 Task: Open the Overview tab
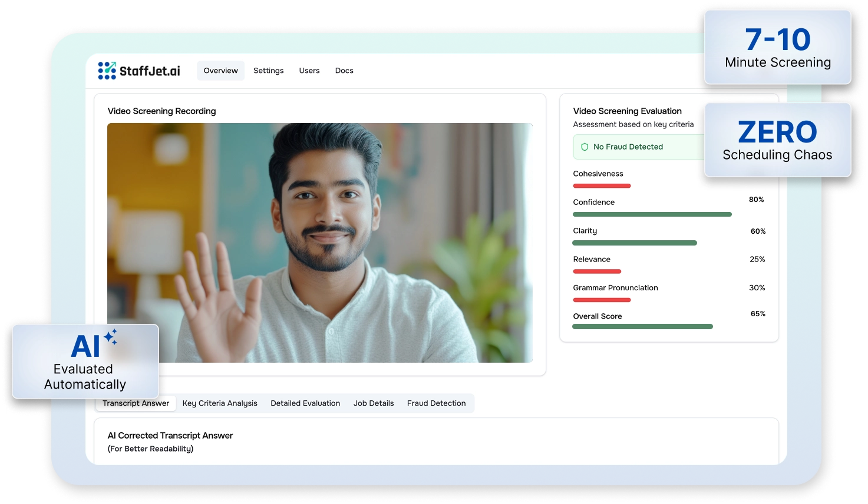coord(220,71)
